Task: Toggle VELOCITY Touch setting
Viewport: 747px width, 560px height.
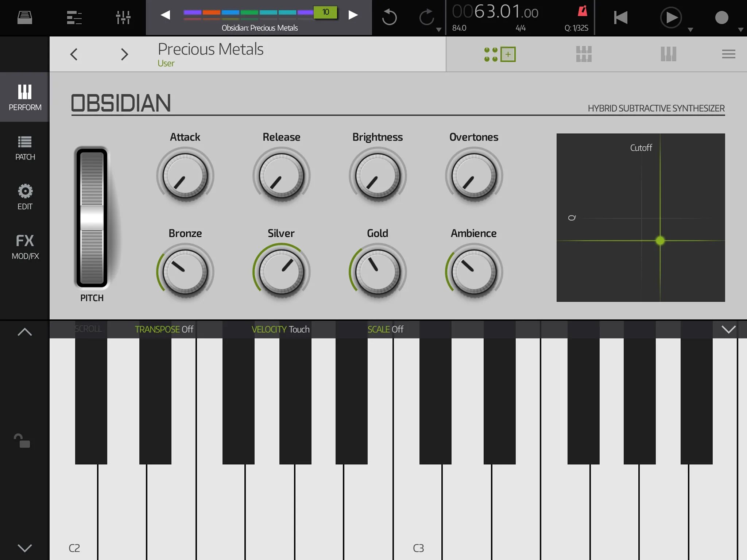Action: coord(280,329)
